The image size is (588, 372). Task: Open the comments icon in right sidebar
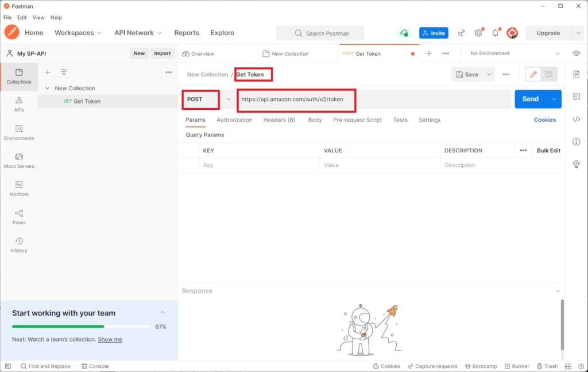577,97
